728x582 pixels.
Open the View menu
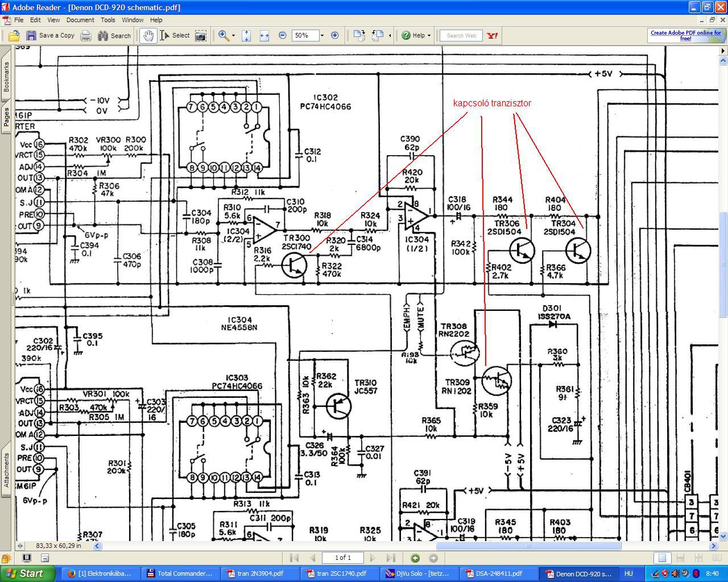pos(53,20)
